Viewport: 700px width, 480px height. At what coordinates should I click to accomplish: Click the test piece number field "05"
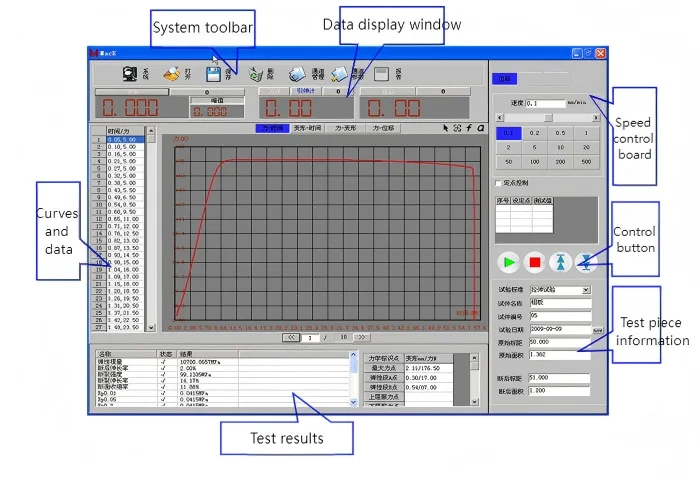coord(560,316)
